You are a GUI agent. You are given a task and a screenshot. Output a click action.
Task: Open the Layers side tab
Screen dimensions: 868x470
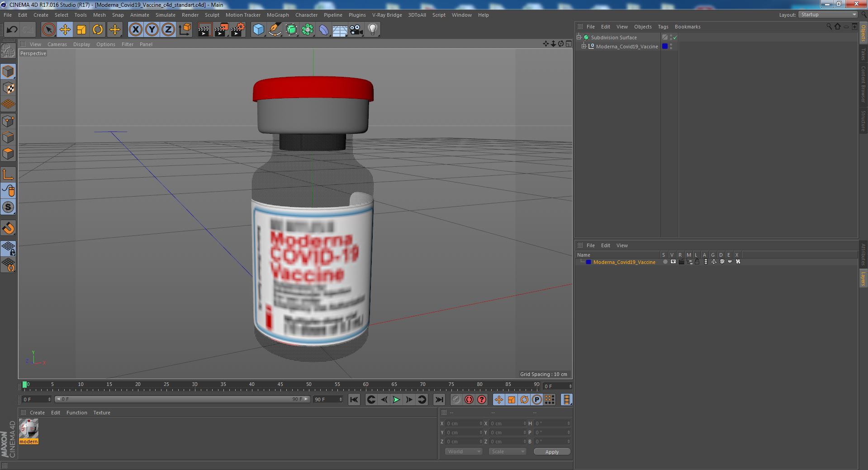(x=863, y=278)
